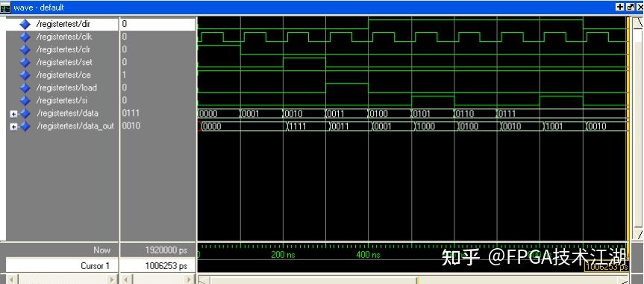Click the wave window icon in title bar
Viewport: 644px width, 284px height.
click(5, 7)
